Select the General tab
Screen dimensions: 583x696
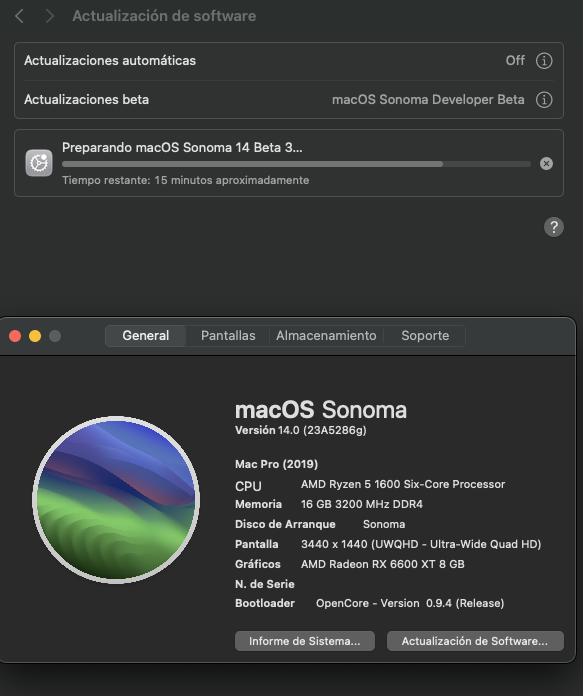pos(146,336)
